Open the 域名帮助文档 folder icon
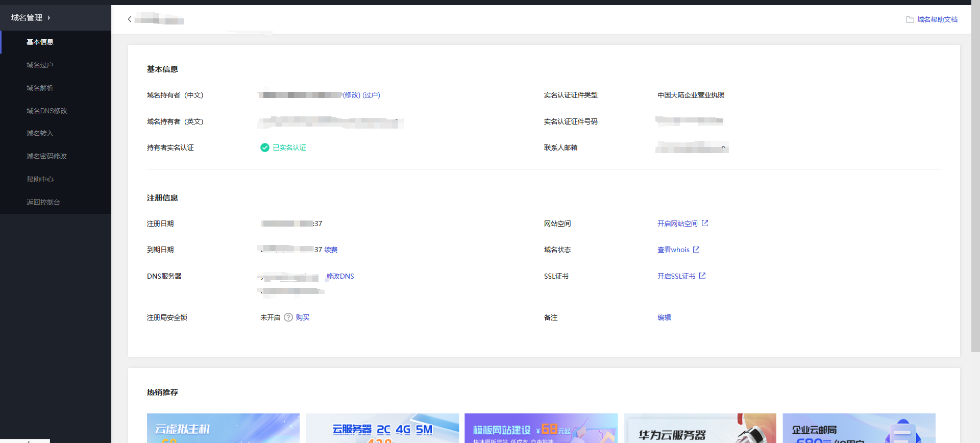This screenshot has height=443, width=980. (910, 19)
